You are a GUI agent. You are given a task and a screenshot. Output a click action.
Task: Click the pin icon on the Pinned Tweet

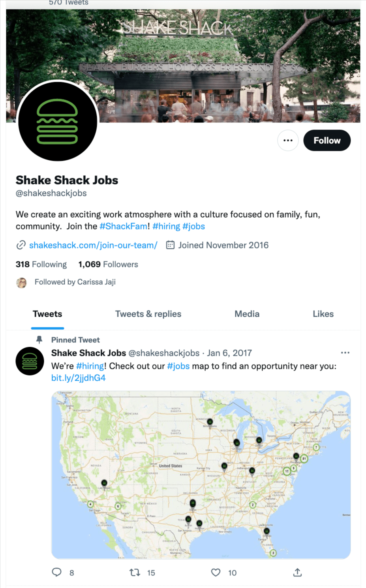coord(39,340)
